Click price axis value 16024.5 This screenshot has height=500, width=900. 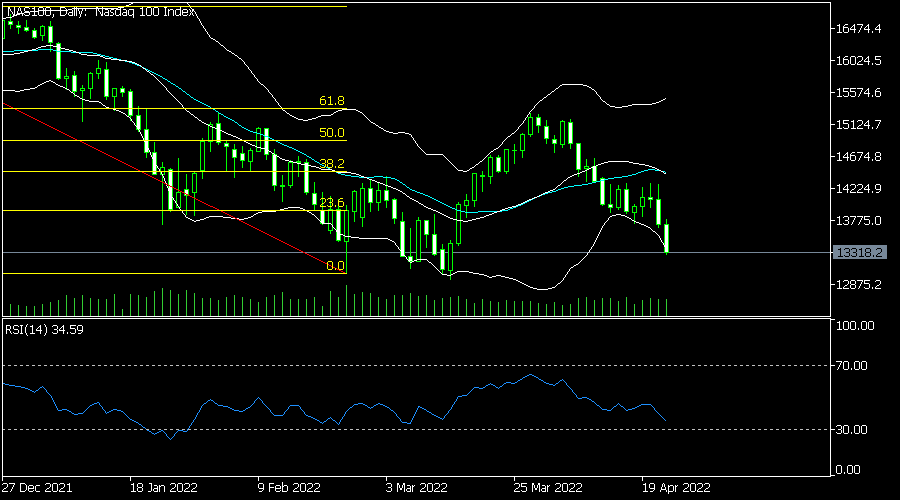point(858,61)
